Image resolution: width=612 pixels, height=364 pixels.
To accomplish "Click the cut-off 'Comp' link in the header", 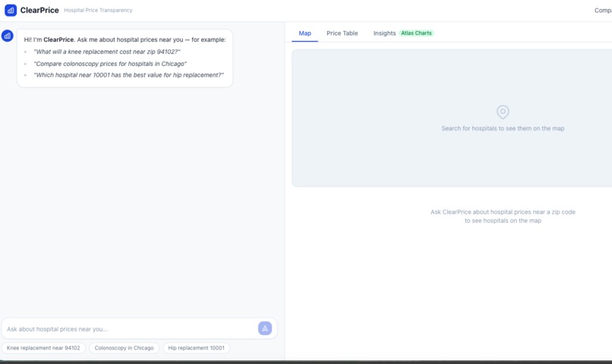I will click(x=603, y=10).
